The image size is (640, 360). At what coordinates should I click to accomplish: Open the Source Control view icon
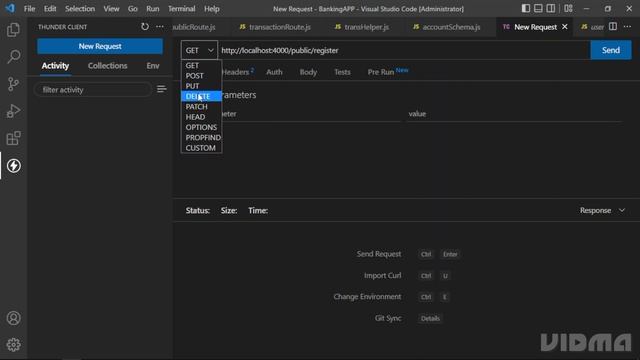click(x=13, y=84)
